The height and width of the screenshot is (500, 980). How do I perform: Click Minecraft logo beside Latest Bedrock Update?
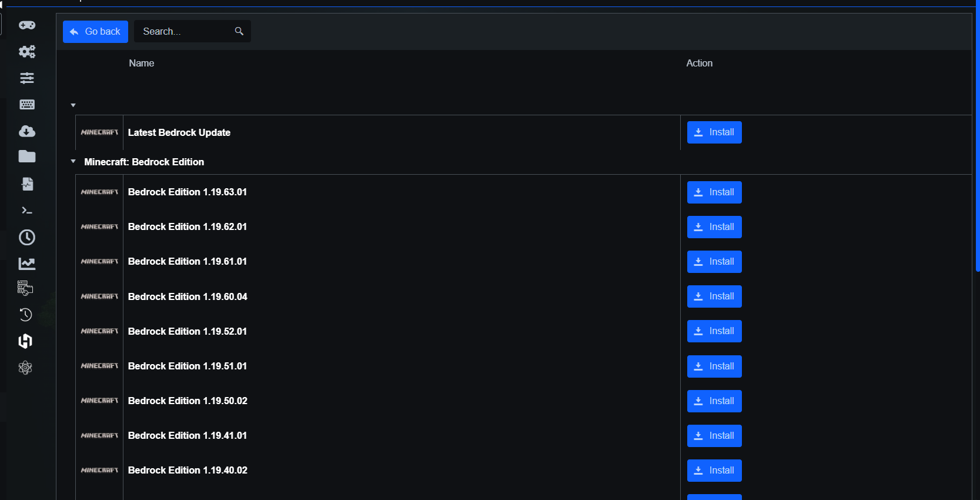coord(99,132)
